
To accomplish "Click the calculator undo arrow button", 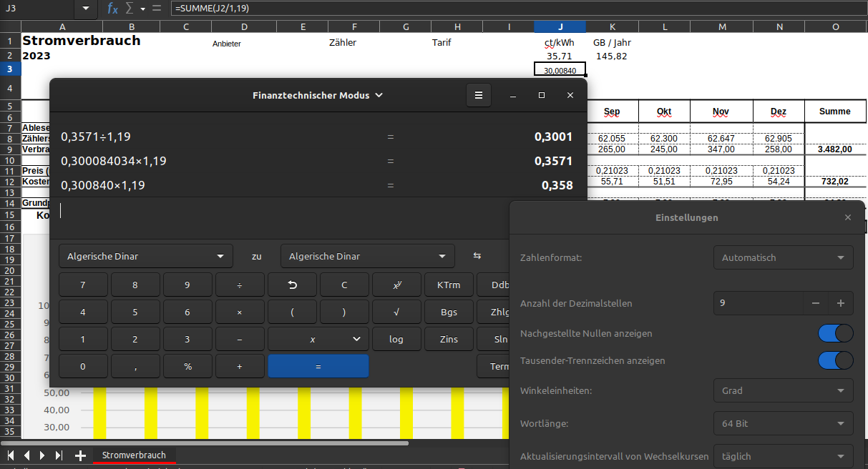I will (x=292, y=285).
